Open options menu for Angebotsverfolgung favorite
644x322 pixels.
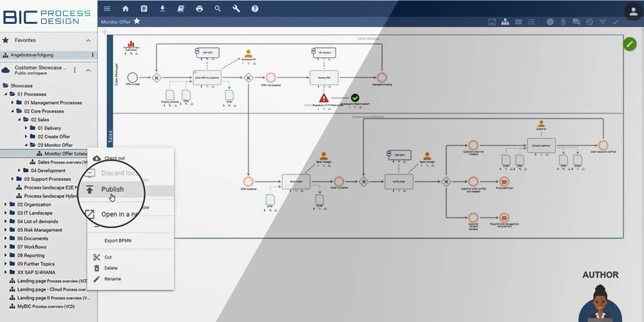(92, 55)
